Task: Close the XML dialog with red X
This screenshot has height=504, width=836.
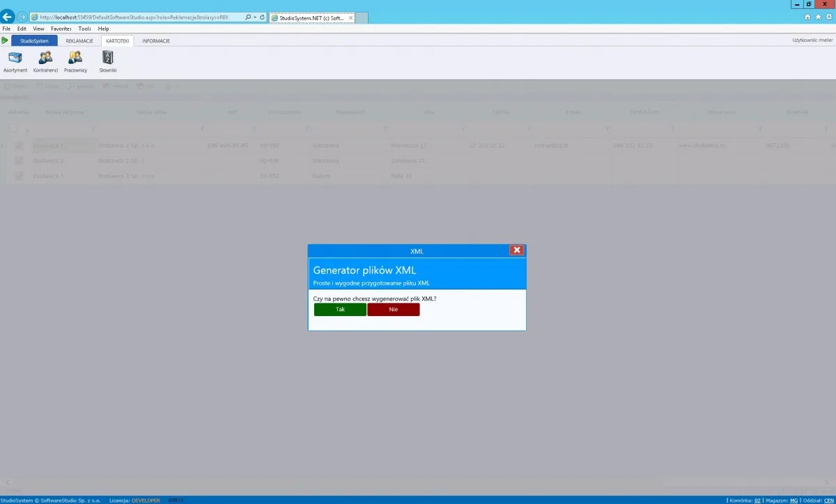Action: click(x=516, y=250)
